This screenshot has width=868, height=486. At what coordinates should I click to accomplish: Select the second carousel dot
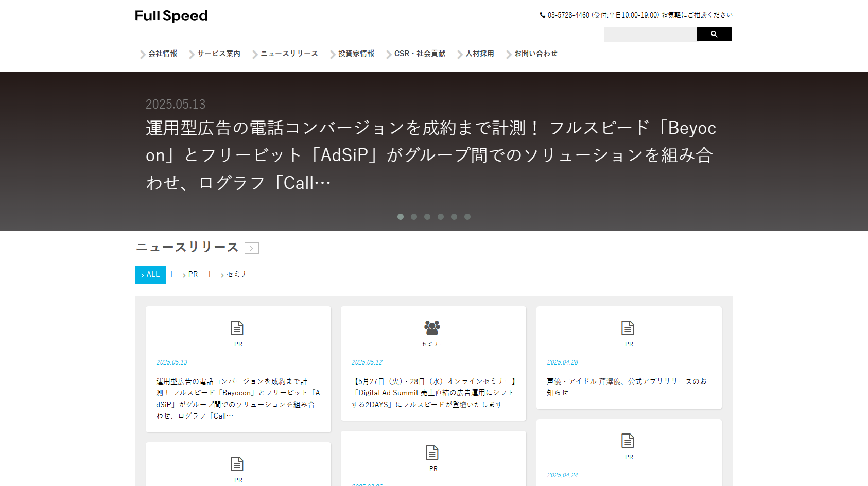tap(414, 217)
